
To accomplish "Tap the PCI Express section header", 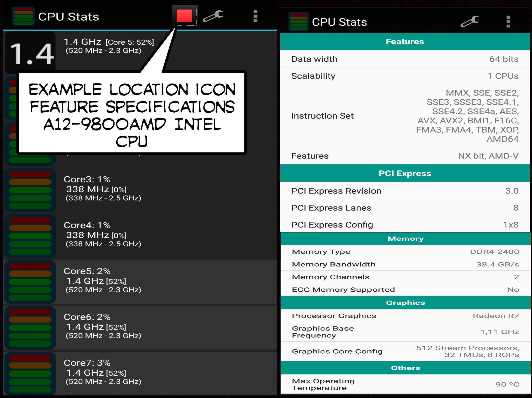I will coord(405,173).
